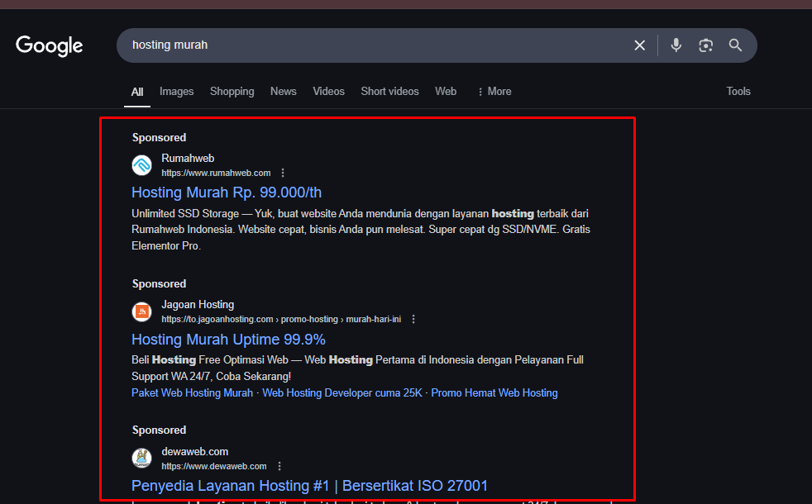The width and height of the screenshot is (812, 504).
Task: Open the three-dot menu beside dewaweb.com URL
Action: 279,466
